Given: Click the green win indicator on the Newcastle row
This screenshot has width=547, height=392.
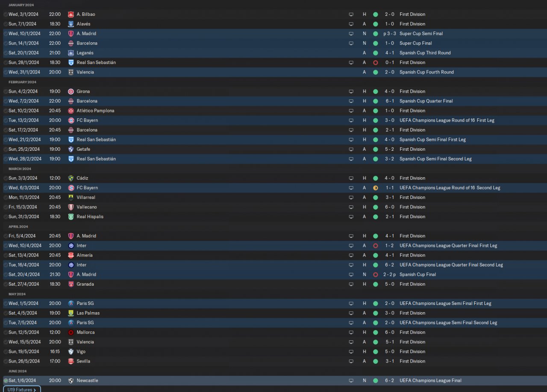Looking at the screenshot, I should tap(375, 380).
